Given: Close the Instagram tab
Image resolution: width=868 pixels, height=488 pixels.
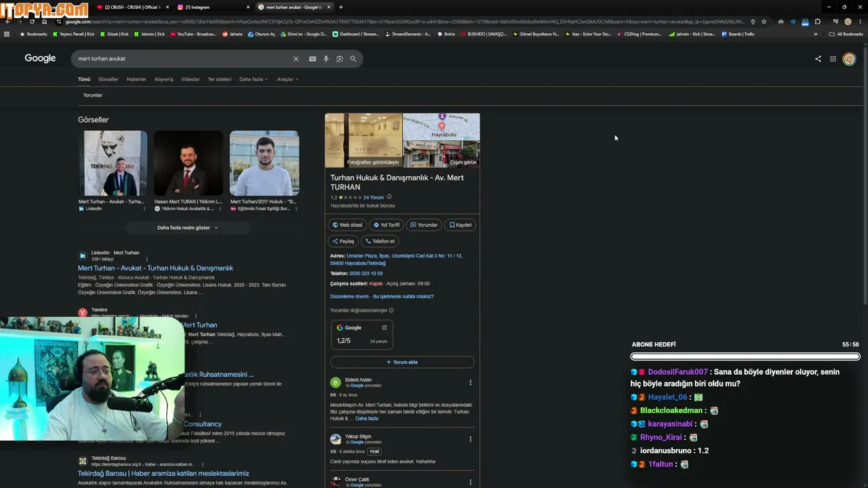Looking at the screenshot, I should [248, 7].
